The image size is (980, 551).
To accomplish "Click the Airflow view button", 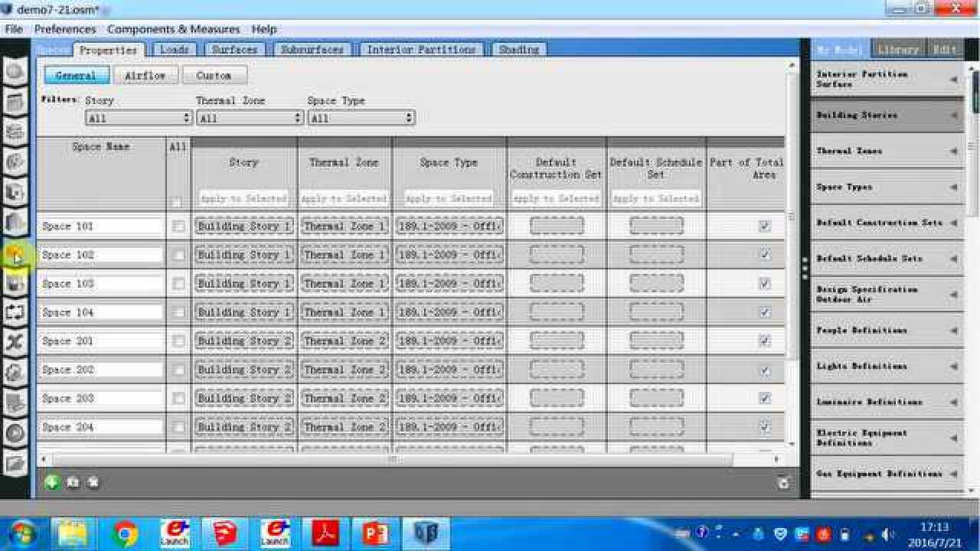I will coord(145,76).
